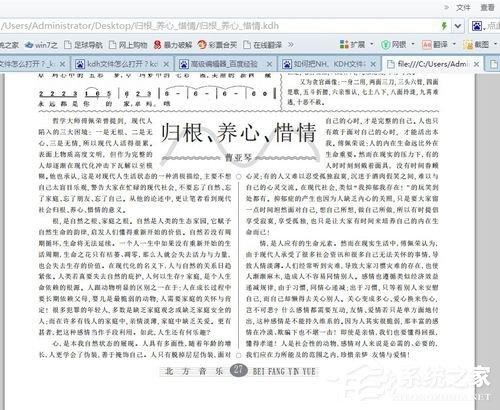Open the win7之 bookmark
This screenshot has width=500, height=410.
click(x=41, y=45)
